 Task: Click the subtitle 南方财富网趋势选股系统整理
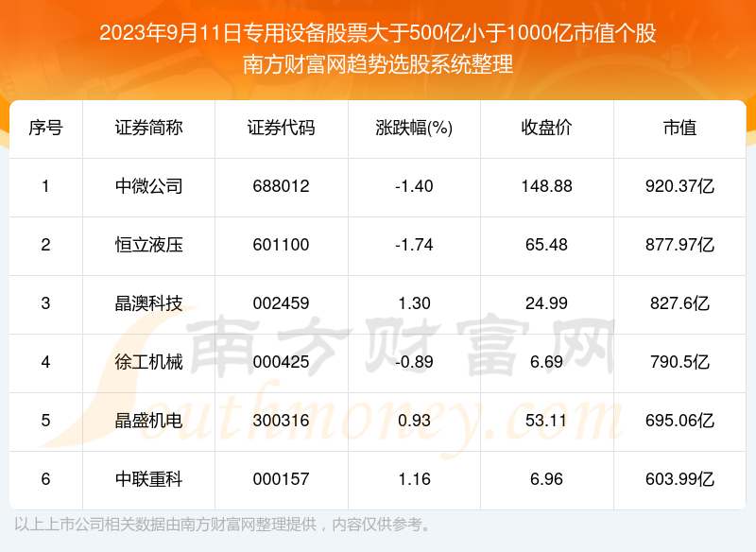pos(378,64)
